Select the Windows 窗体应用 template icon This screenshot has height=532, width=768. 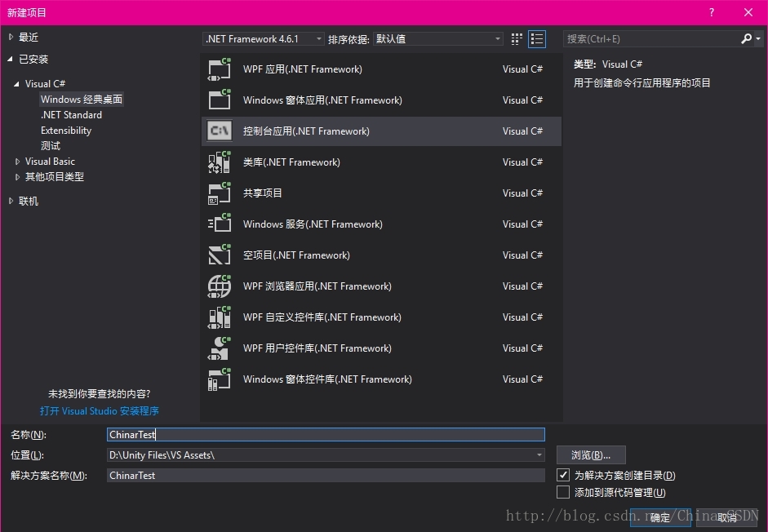point(220,100)
